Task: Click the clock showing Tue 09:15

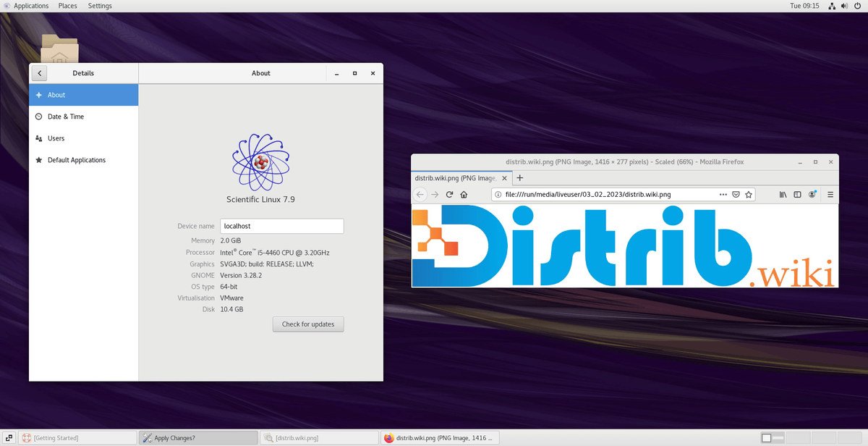Action: point(805,6)
